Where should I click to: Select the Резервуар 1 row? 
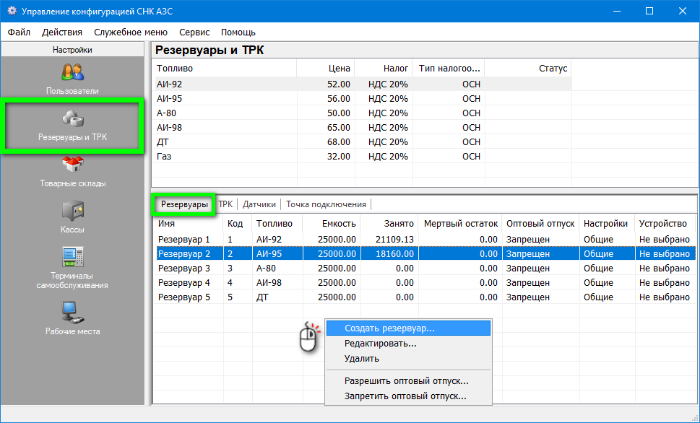coord(185,240)
